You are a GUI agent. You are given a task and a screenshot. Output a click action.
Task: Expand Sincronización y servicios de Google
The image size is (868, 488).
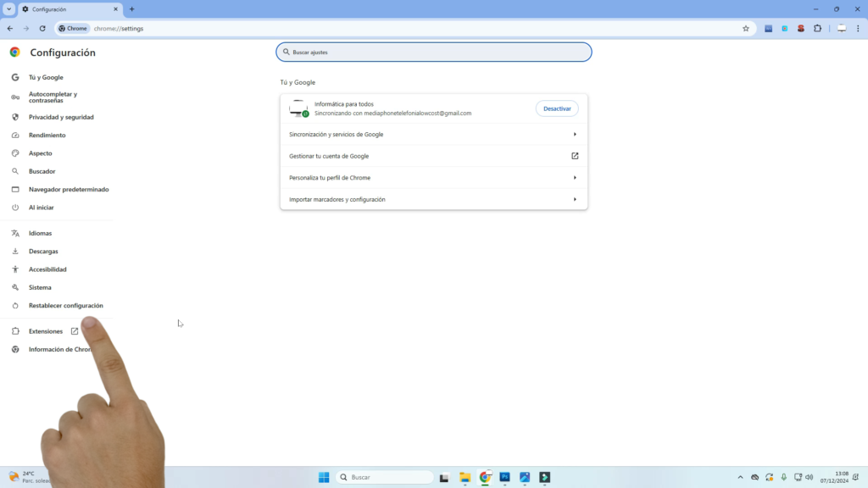pos(575,134)
